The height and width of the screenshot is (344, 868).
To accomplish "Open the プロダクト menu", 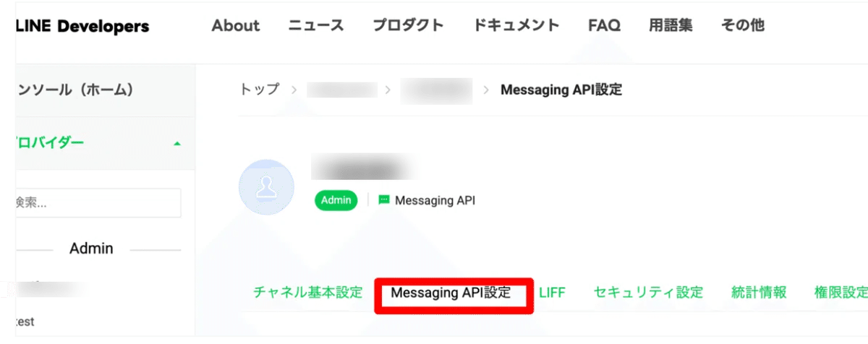I will [x=408, y=25].
